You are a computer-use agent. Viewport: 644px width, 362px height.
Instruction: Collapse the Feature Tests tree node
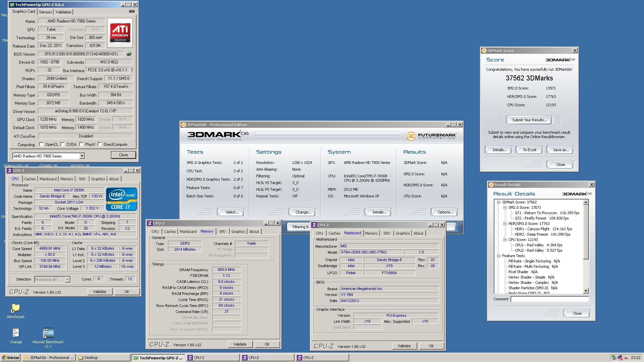(498, 256)
